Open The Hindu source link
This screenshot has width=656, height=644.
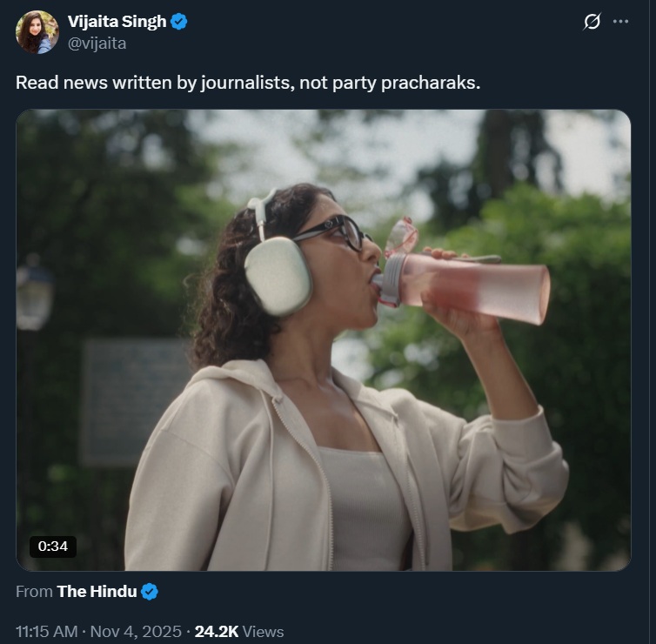(x=97, y=592)
